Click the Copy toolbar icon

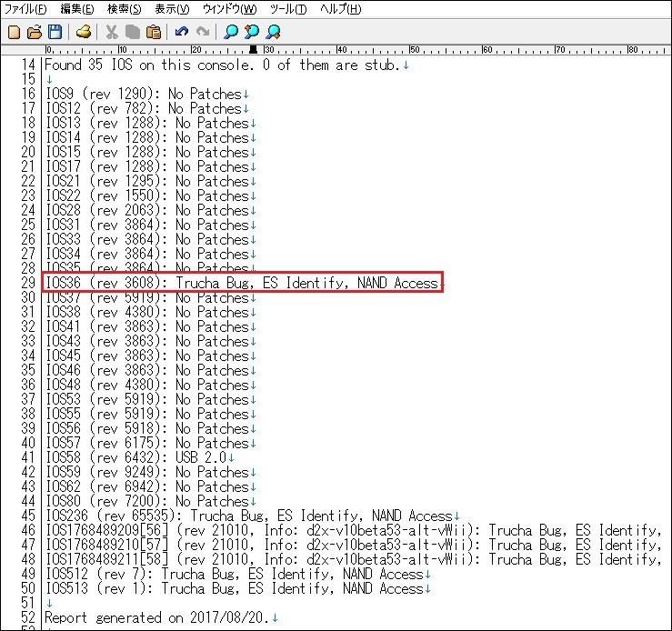133,32
